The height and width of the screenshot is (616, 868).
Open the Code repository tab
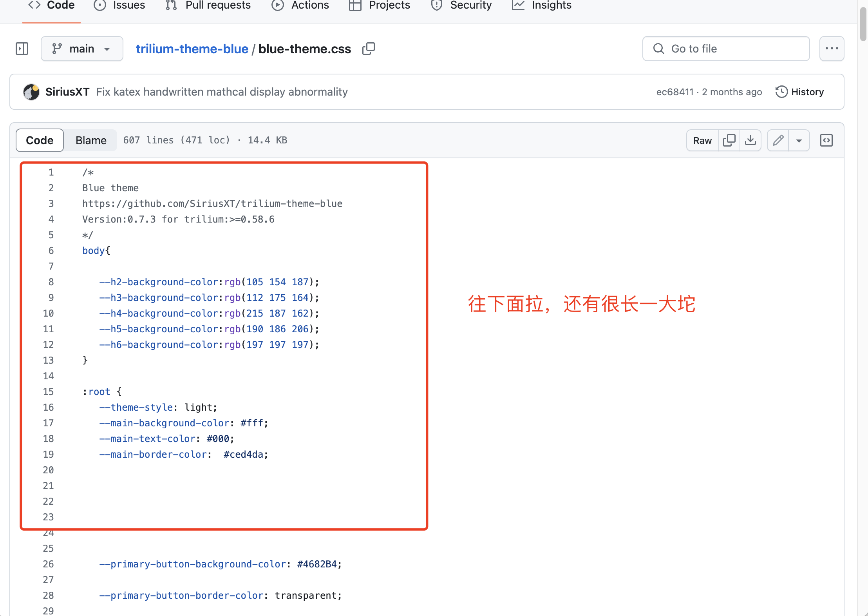pos(51,5)
